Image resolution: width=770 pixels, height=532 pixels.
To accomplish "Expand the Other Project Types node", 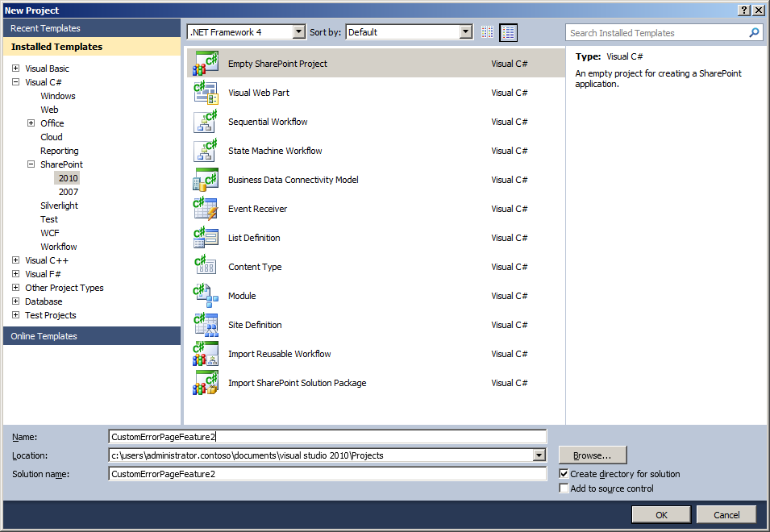I will point(15,288).
